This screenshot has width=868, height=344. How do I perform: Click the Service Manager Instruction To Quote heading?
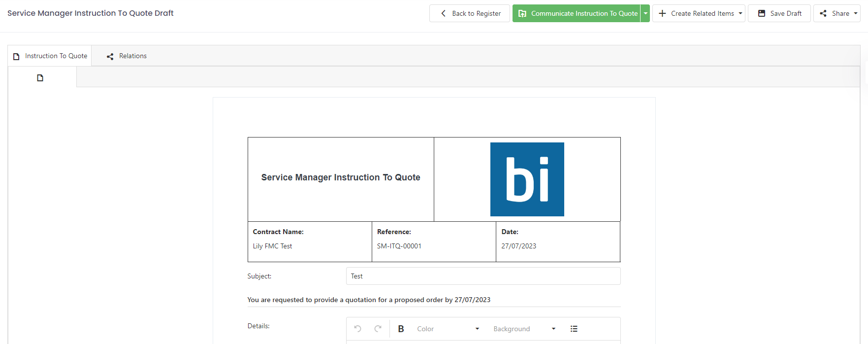coord(341,177)
